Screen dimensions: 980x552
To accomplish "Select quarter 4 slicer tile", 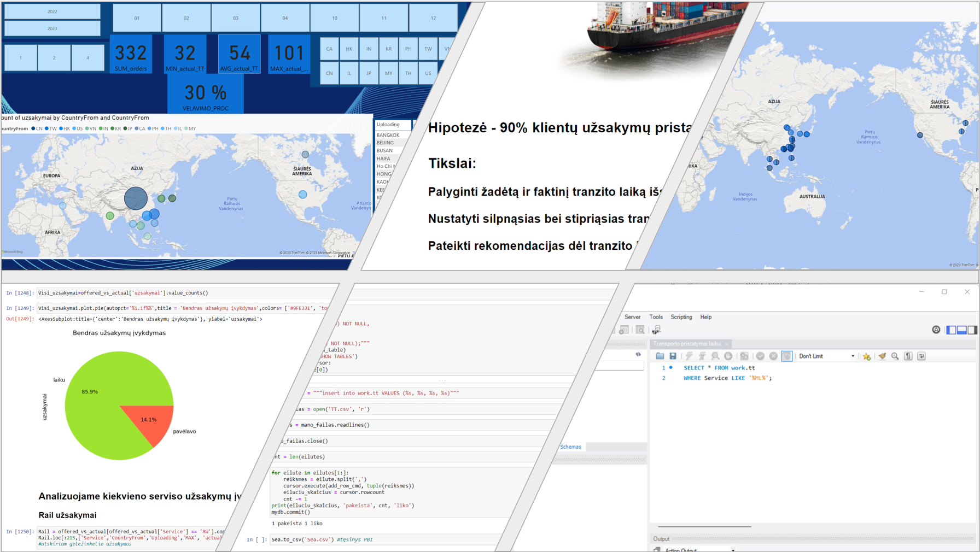I will [87, 57].
